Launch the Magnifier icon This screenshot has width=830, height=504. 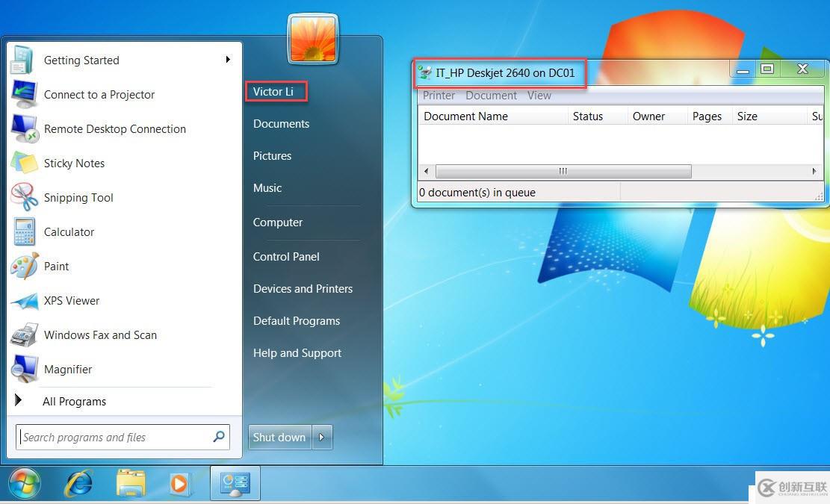[25, 369]
